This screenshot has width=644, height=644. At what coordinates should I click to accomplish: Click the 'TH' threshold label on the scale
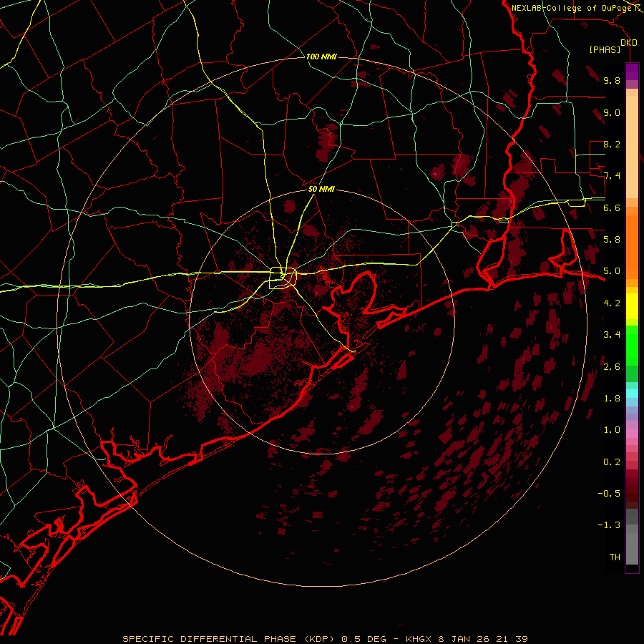(615, 557)
